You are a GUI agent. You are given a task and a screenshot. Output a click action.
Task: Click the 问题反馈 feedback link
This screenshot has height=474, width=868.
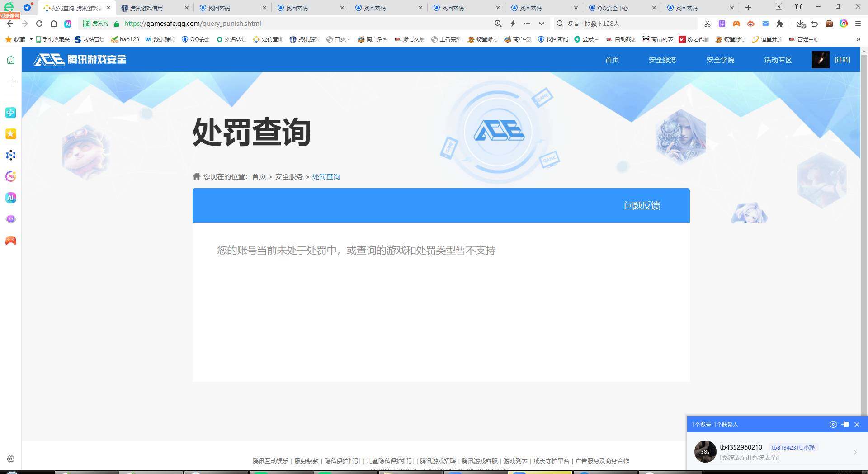pos(642,205)
